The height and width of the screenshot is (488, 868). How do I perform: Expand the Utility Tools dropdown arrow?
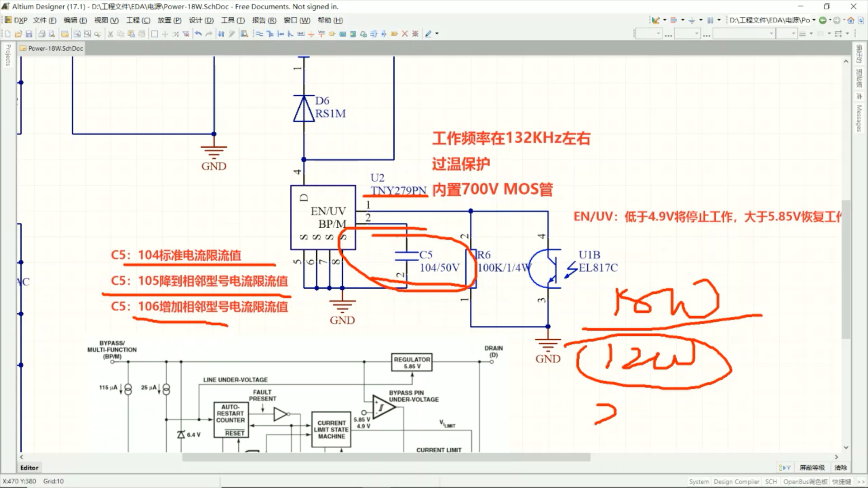tap(665, 20)
